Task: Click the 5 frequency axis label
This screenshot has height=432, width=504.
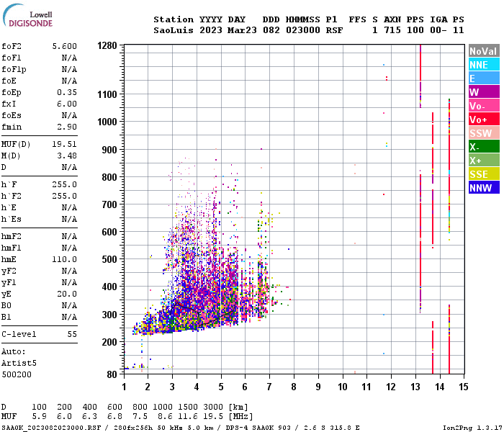Action: click(x=221, y=387)
